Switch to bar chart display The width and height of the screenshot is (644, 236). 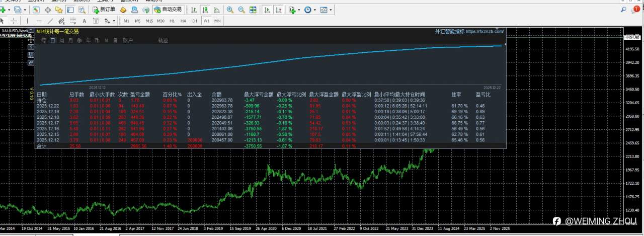(194, 10)
